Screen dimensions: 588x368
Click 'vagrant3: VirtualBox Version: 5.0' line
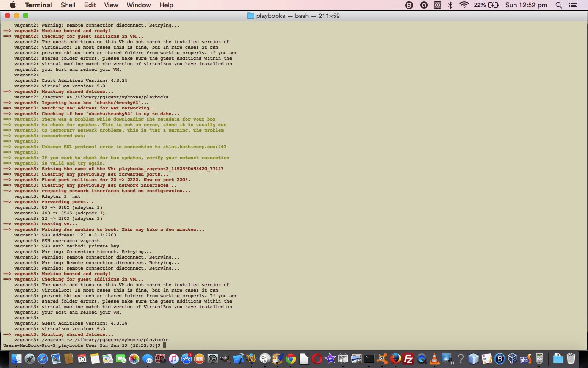point(60,329)
